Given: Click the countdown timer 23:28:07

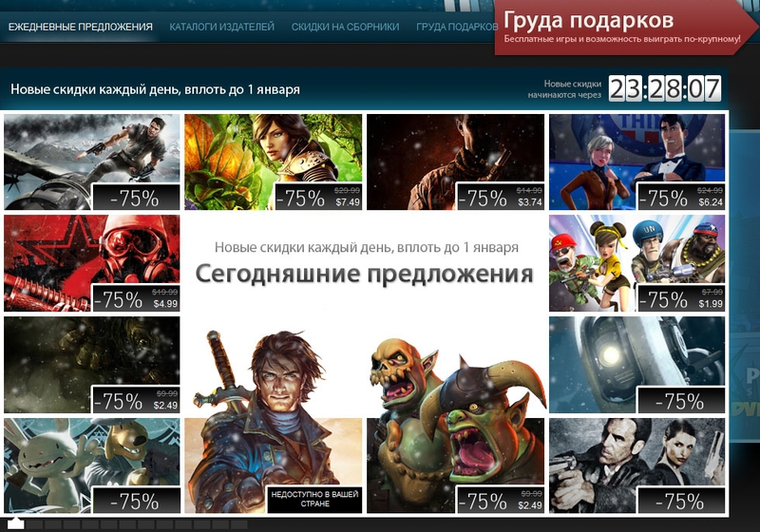Looking at the screenshot, I should (x=665, y=88).
